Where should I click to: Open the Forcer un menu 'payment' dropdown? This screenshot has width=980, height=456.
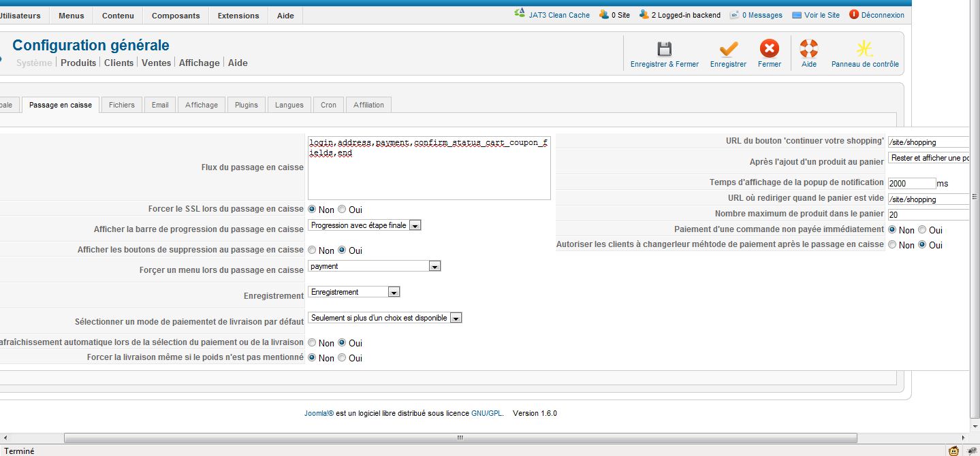(375, 266)
